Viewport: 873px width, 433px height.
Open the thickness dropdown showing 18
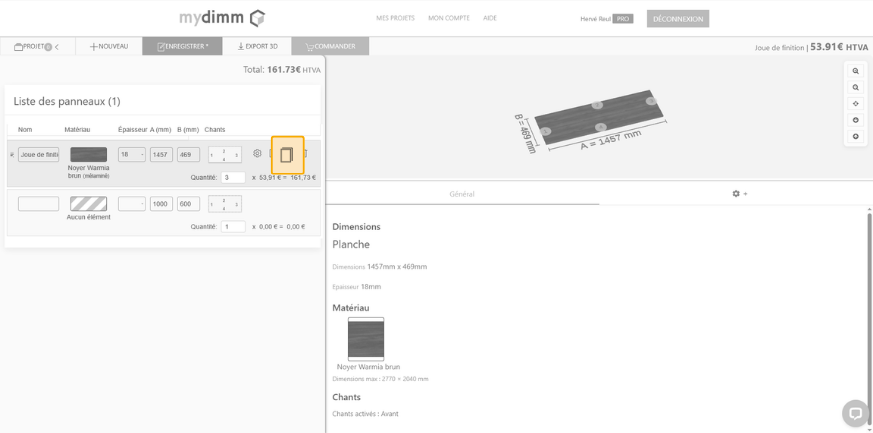131,154
